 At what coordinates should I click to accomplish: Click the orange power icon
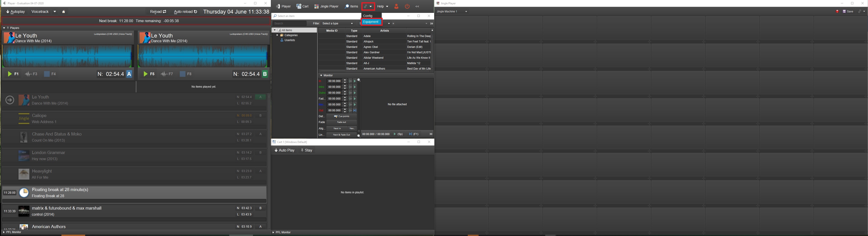(x=407, y=6)
